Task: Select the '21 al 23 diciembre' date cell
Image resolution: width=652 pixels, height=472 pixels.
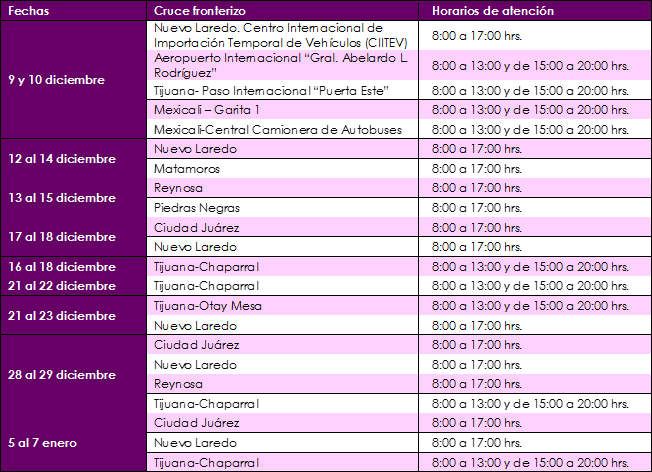Action: (x=73, y=316)
